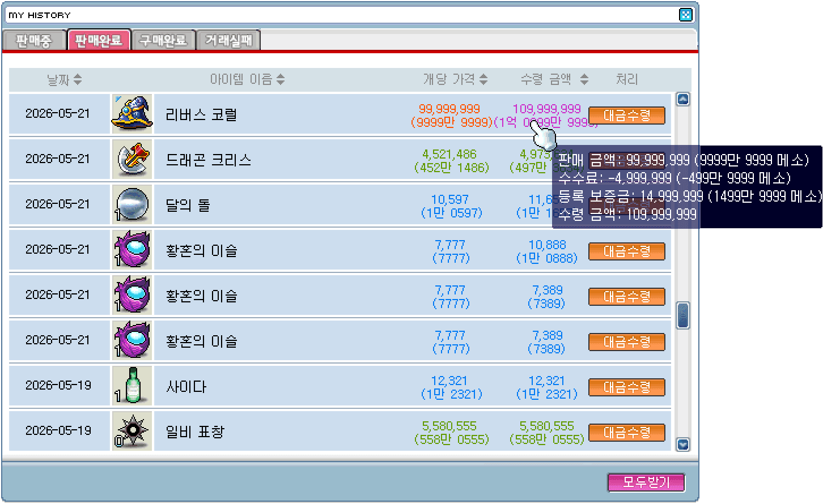Open the 거래실패 tab
Viewport: 823px width, 504px height.
point(228,40)
